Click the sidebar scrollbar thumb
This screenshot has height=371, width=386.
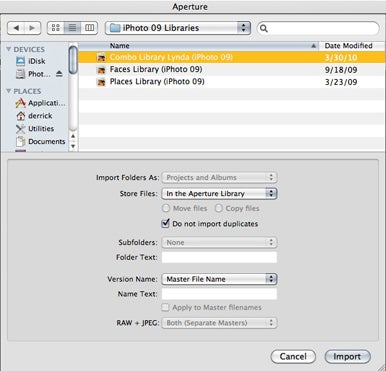(x=73, y=60)
